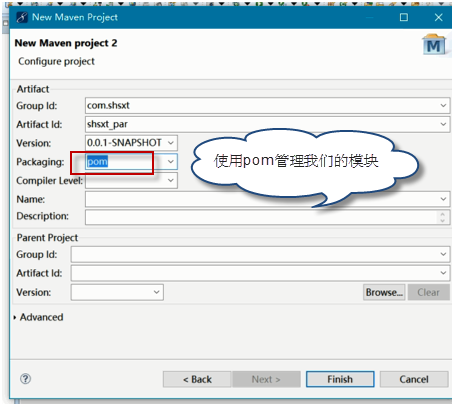Open the Artifact Group Id dropdown arrow
Screen dimensions: 454x406
(x=443, y=105)
